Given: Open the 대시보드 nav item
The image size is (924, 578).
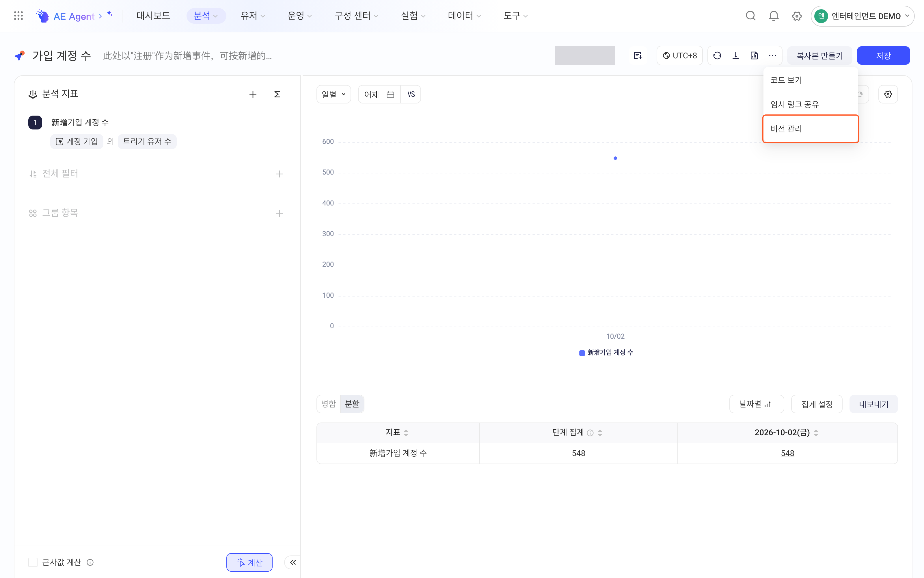Looking at the screenshot, I should tap(153, 16).
